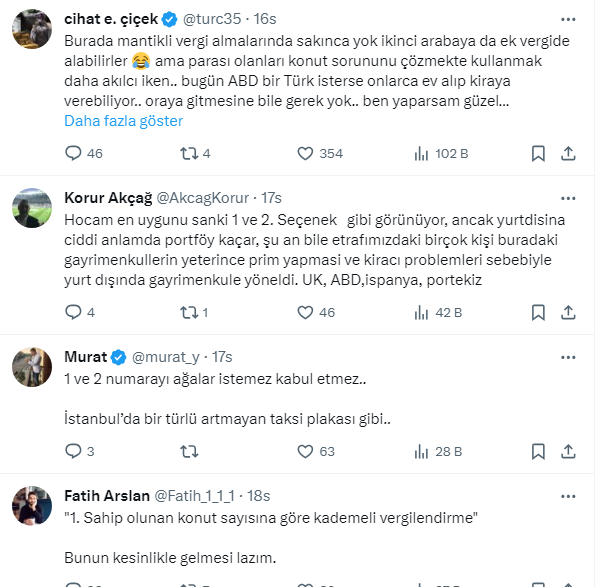Share cihat e. çiçek's tweet
This screenshot has width=601, height=587.
click(x=568, y=153)
